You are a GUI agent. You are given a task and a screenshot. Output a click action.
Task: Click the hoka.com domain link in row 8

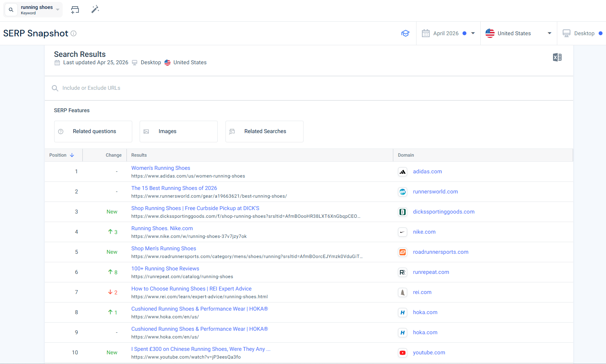pyautogui.click(x=425, y=312)
